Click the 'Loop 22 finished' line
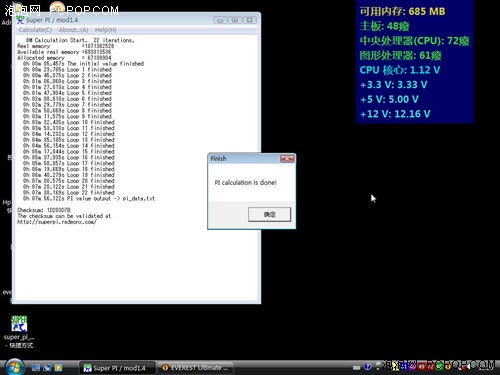Image resolution: width=500 pixels, height=375 pixels. pos(69,193)
